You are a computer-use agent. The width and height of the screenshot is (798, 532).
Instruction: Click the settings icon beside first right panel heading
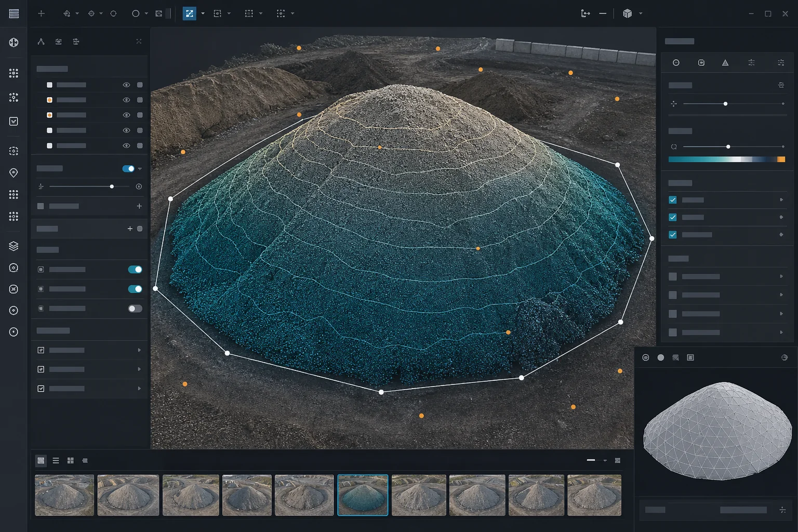781,85
